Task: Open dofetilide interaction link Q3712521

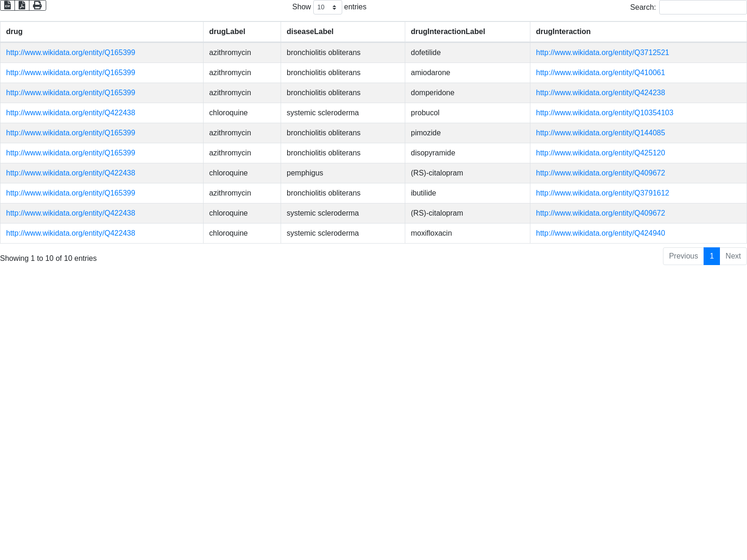Action: 602,53
